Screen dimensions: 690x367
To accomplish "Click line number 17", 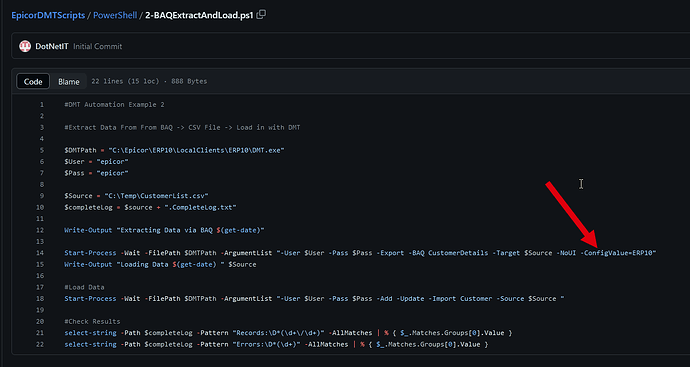I will pos(40,287).
